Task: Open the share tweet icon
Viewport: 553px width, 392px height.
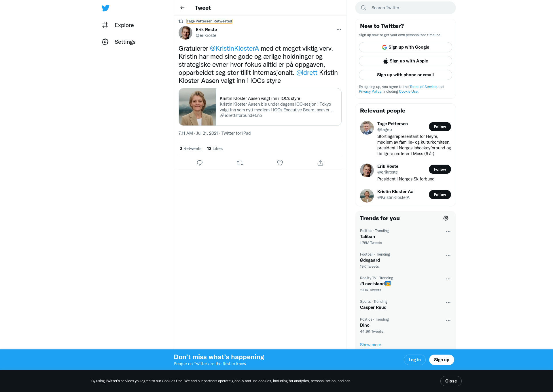Action: [x=320, y=163]
